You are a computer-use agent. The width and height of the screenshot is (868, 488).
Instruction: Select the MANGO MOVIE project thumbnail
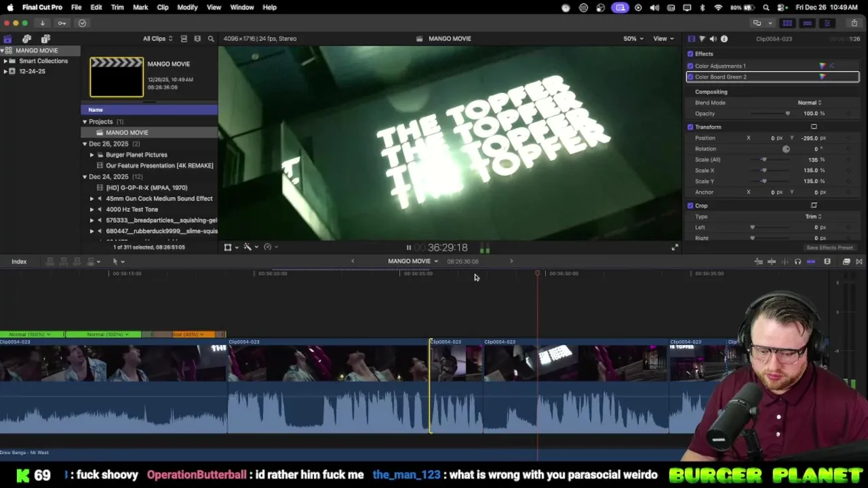(x=117, y=77)
